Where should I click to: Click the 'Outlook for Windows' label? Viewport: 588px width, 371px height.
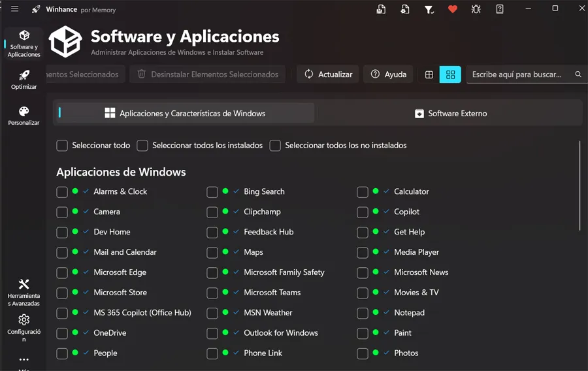pyautogui.click(x=281, y=332)
